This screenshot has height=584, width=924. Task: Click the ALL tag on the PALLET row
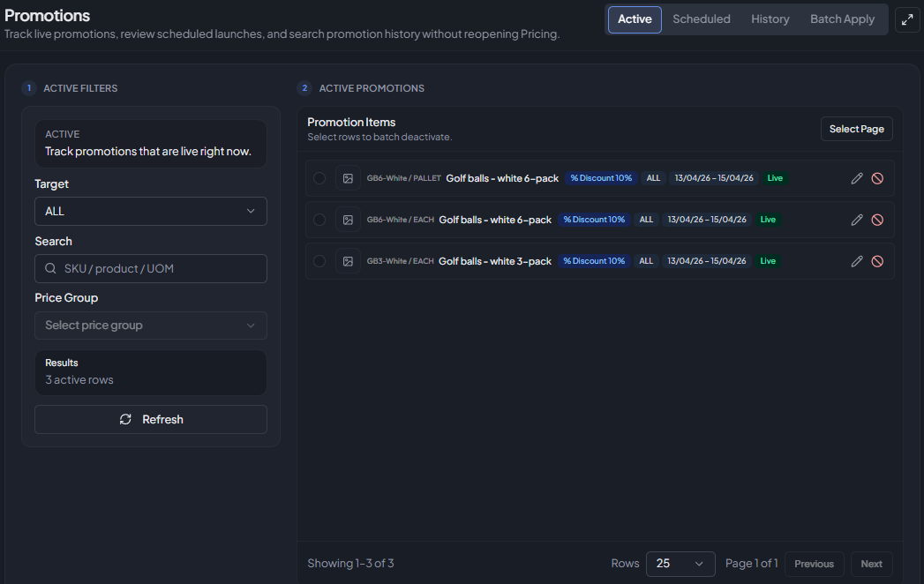(653, 178)
